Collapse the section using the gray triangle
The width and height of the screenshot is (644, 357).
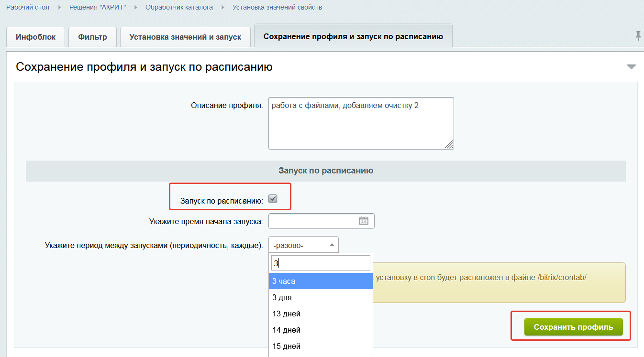[631, 67]
